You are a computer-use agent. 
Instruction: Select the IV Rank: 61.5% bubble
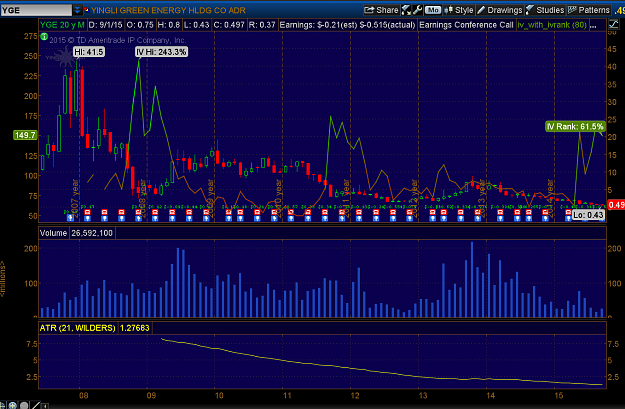(575, 127)
